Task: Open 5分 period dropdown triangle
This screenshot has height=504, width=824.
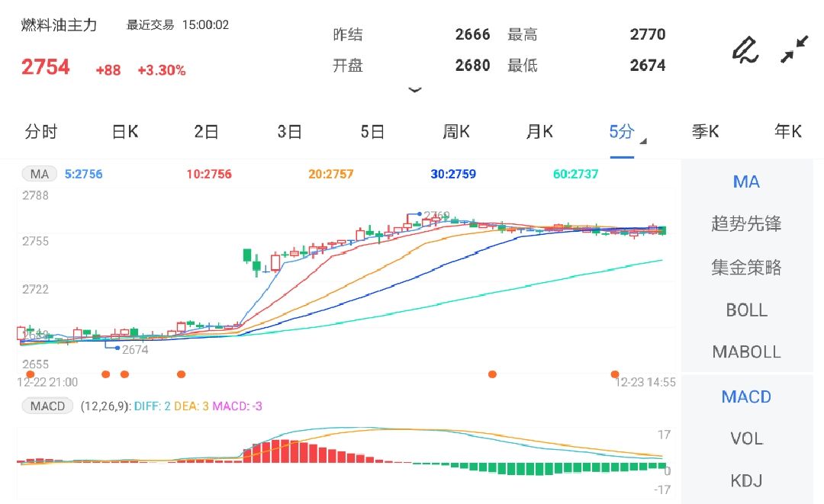Action: tap(643, 141)
